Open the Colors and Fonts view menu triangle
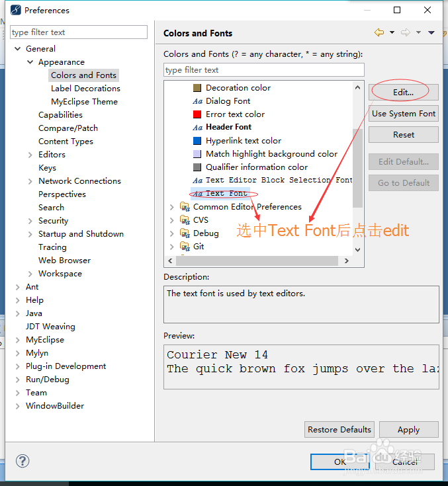Image resolution: width=448 pixels, height=486 pixels. (431, 32)
